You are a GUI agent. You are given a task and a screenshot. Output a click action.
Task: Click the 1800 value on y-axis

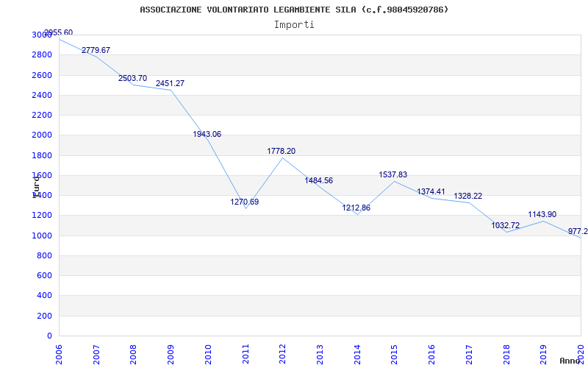[42, 155]
